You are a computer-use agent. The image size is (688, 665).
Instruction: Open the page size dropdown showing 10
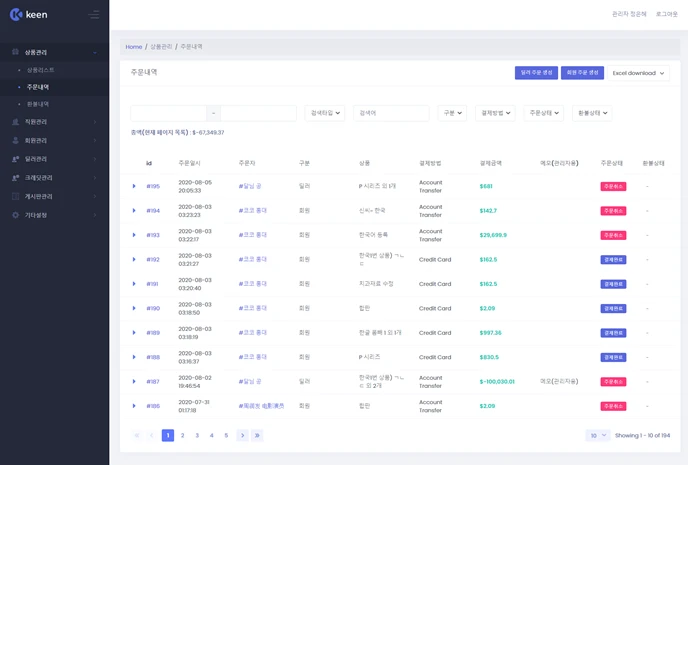(x=598, y=435)
